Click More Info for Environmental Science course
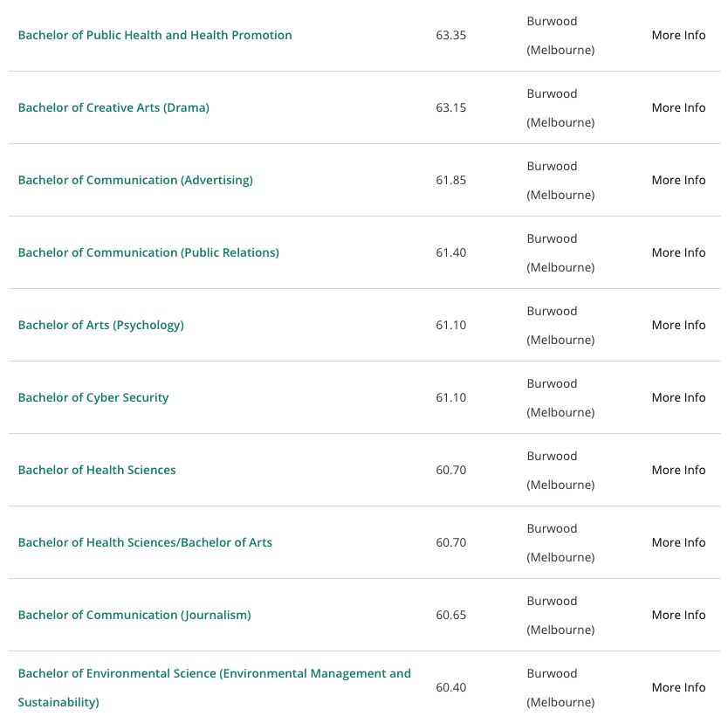The image size is (728, 723). click(678, 687)
